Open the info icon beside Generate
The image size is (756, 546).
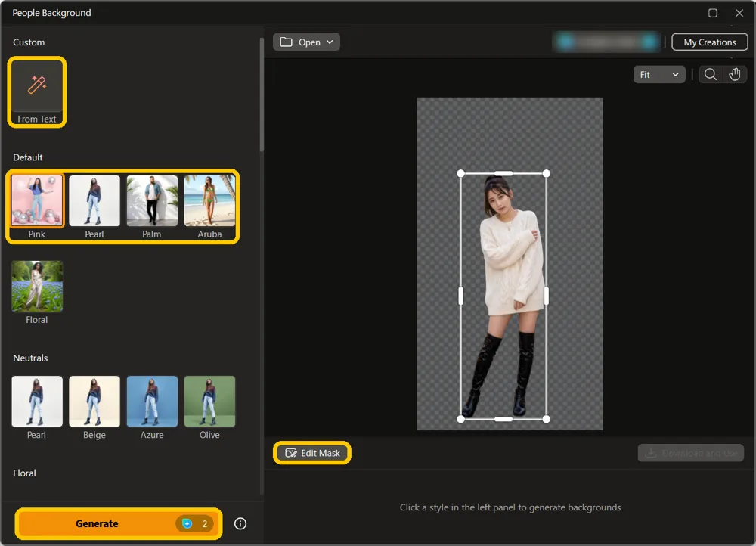[240, 523]
